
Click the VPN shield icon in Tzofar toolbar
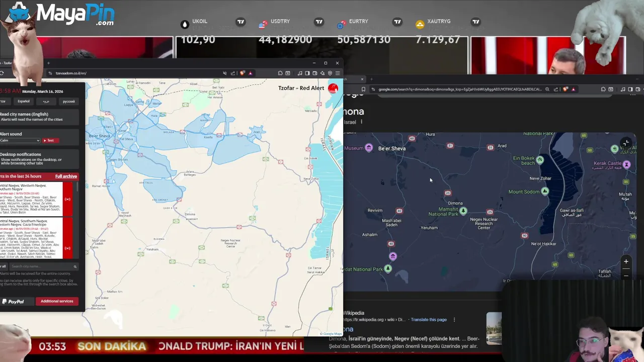330,73
